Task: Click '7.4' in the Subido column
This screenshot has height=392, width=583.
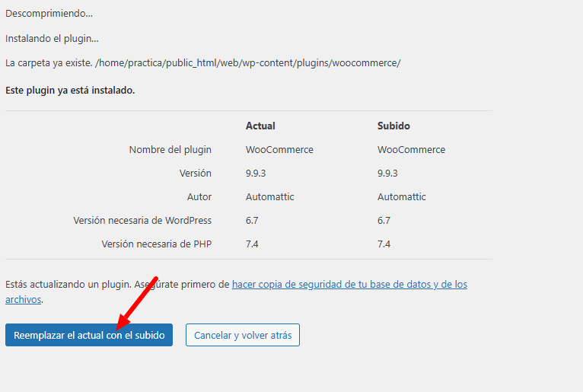Action: (x=384, y=244)
